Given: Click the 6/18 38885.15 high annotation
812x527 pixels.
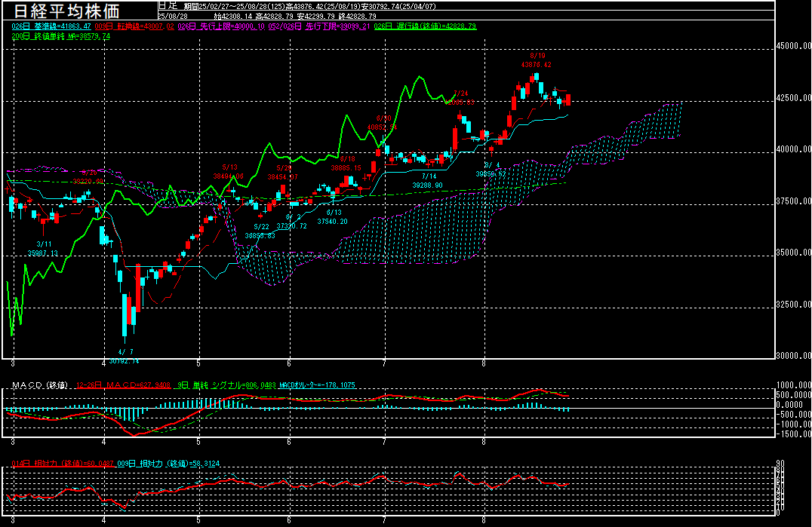Looking at the screenshot, I should click(346, 164).
